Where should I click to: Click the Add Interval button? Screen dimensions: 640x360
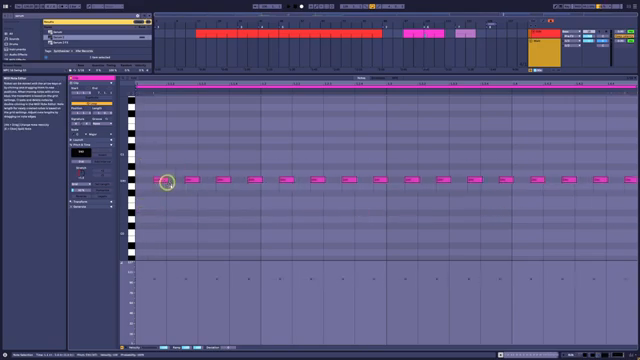pos(102,162)
